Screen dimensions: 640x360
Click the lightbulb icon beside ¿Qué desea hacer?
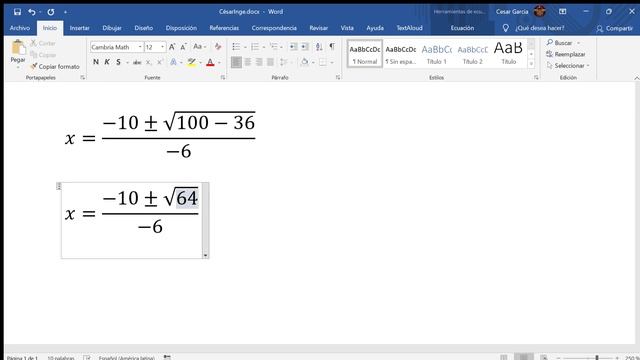point(505,28)
